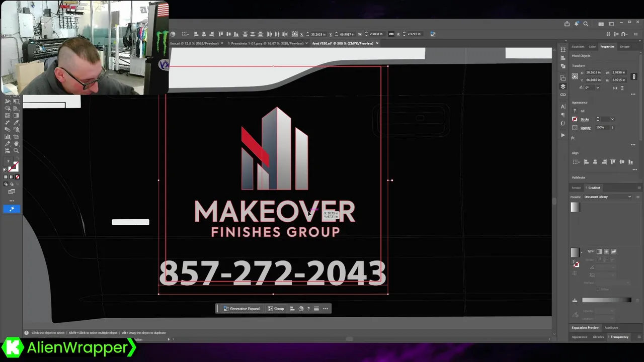Toggle constrain proportions link in control bar
This screenshot has height=362, width=644.
coord(391,34)
